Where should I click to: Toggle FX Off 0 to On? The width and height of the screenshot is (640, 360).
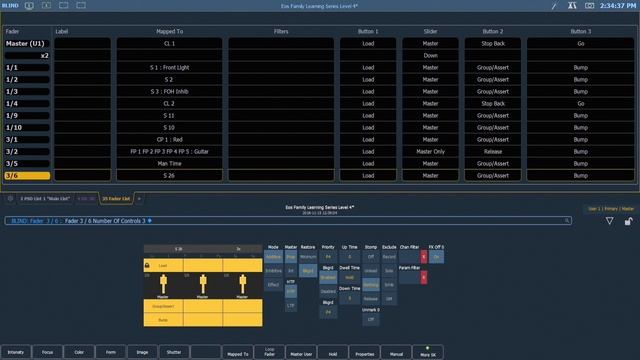(x=436, y=257)
